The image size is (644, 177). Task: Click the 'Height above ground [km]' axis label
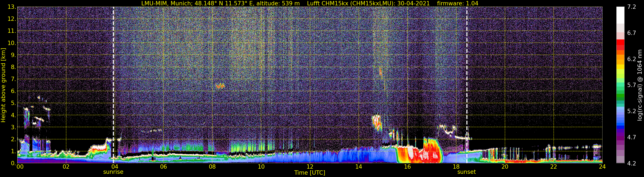click(3, 85)
